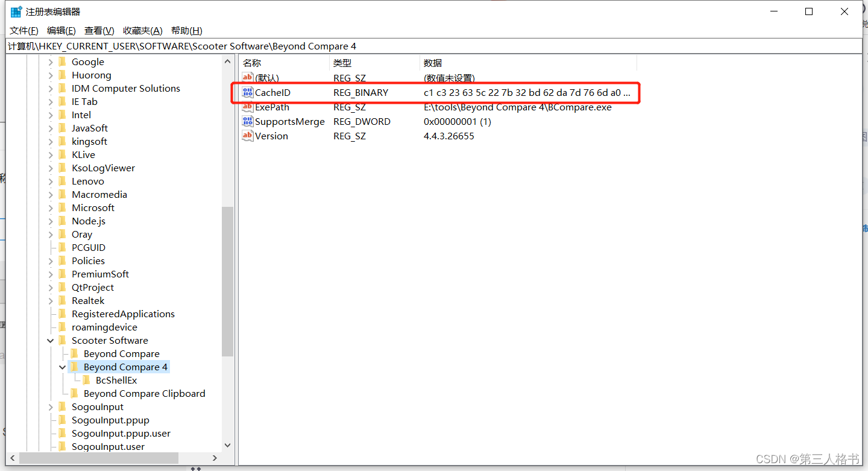Select the Beyond Compare 4 tree item
Image resolution: width=868 pixels, height=471 pixels.
125,367
